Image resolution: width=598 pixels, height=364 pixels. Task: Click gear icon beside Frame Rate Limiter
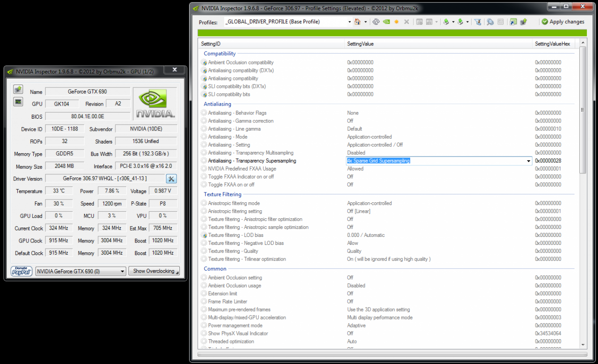click(x=204, y=302)
